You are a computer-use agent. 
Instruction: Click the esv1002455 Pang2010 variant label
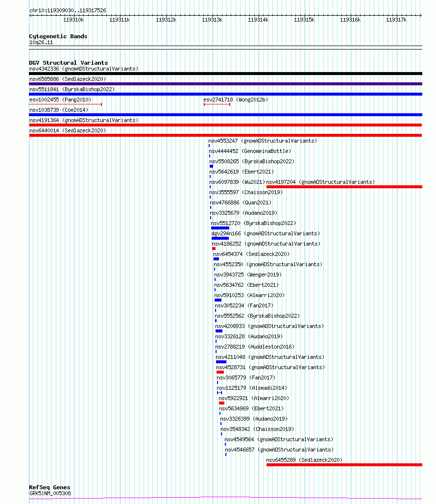coord(60,100)
